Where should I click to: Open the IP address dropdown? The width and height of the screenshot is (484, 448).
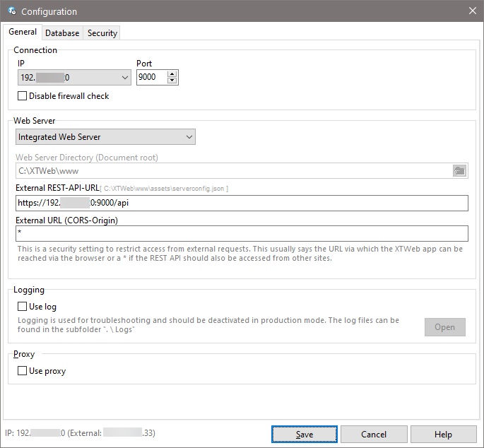[x=124, y=78]
